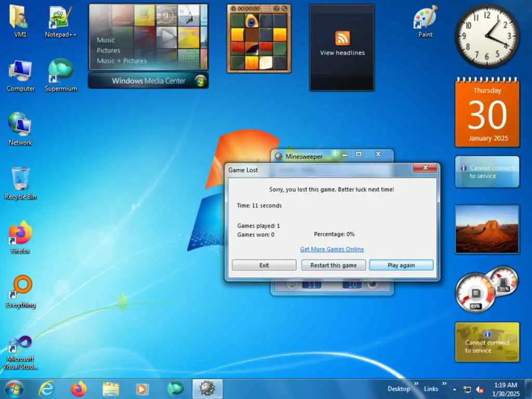
Task: Launch Internet Explorer from the taskbar
Action: click(46, 389)
